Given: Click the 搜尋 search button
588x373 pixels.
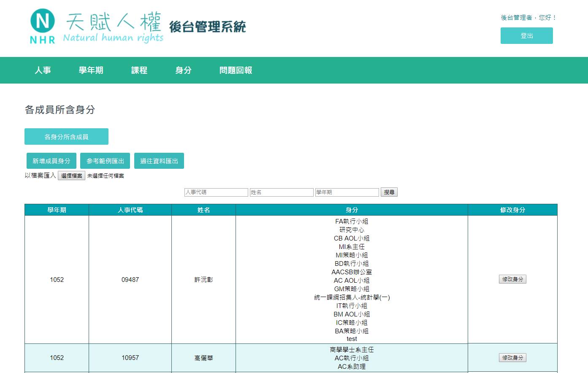Looking at the screenshot, I should pos(389,192).
